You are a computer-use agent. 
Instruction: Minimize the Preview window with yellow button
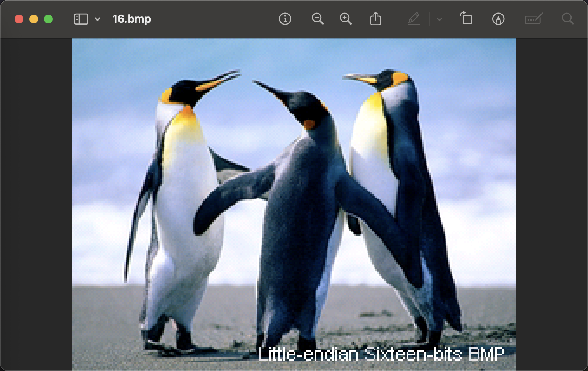(34, 19)
